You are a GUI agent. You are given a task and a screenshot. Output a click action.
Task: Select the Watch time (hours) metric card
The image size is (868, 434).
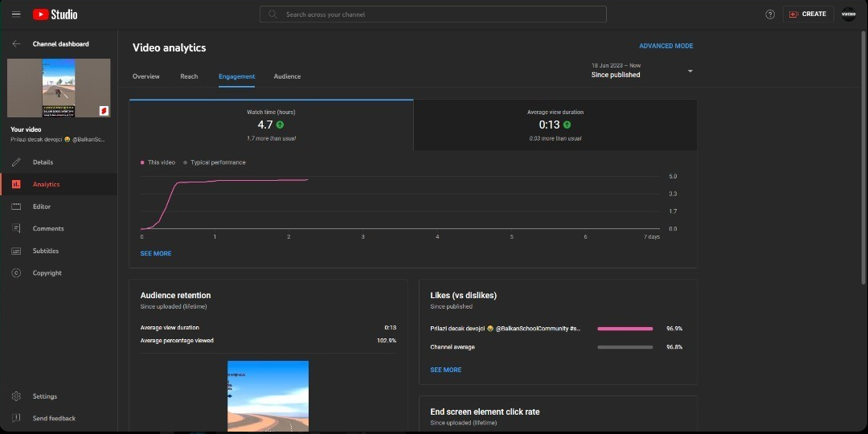pos(271,125)
